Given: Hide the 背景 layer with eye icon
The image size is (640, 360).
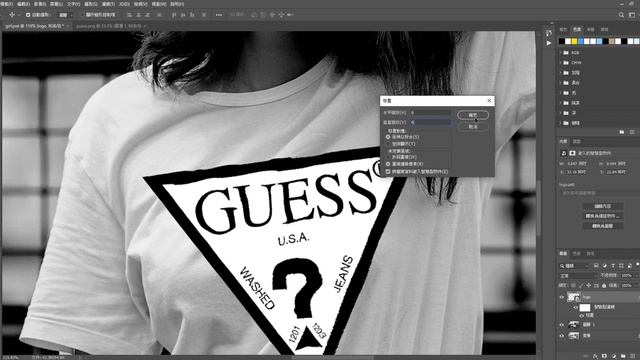Looking at the screenshot, I should pos(562,336).
